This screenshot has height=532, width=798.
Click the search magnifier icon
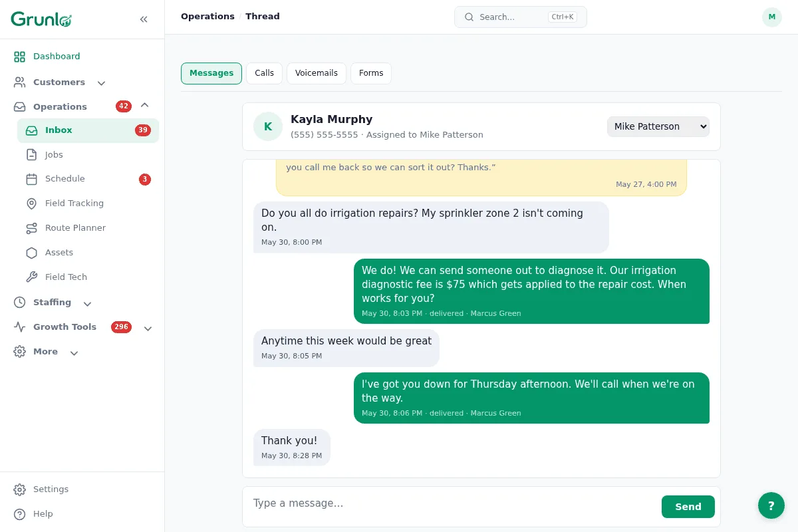[469, 17]
